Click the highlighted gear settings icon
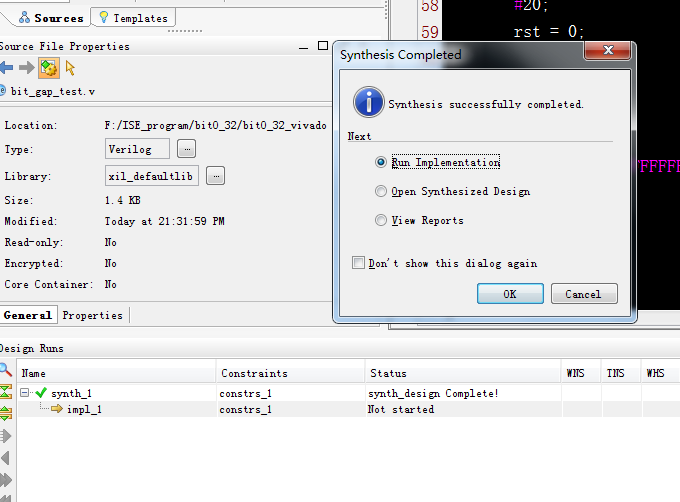This screenshot has height=502, width=680. 49,68
